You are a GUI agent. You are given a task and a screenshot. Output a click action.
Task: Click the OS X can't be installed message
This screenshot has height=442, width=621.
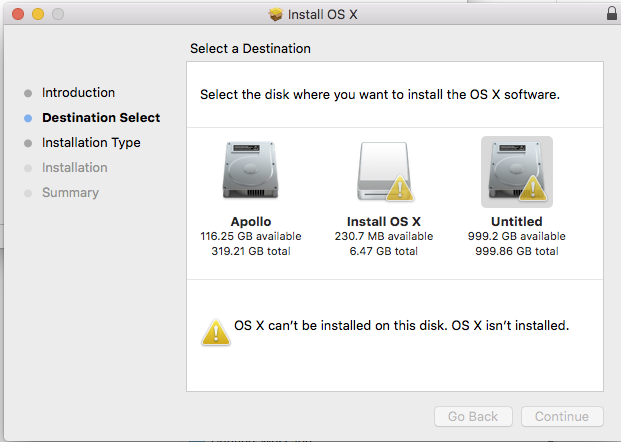401,326
